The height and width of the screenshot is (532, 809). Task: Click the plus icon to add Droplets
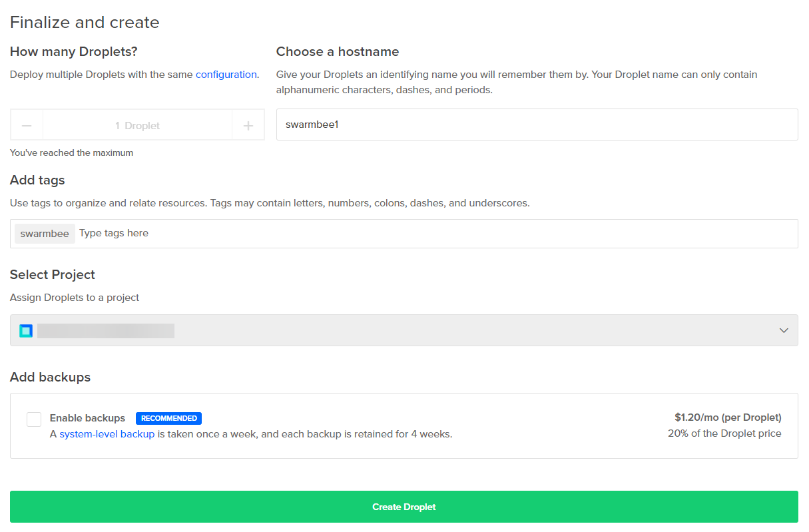(248, 125)
